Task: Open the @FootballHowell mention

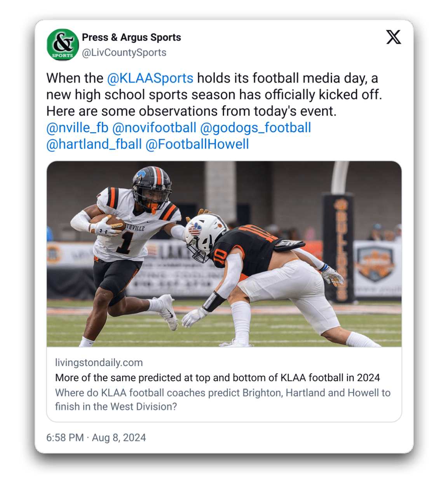Action: click(197, 144)
